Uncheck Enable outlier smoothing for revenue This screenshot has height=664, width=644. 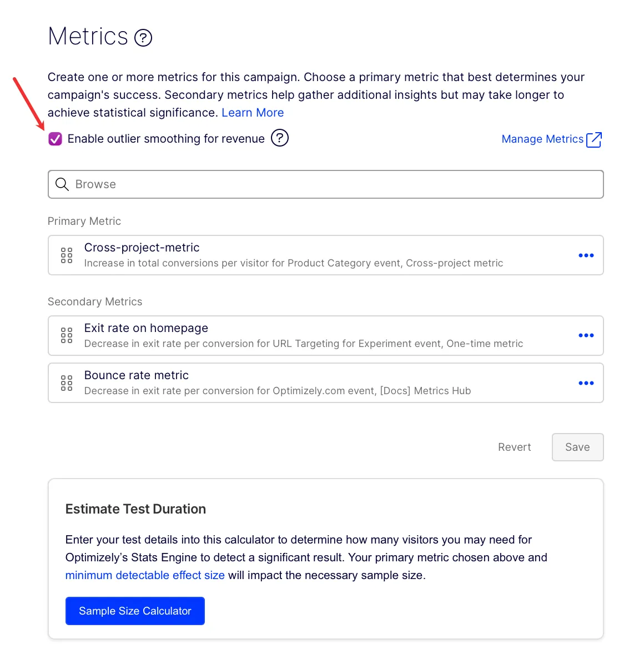(x=55, y=139)
